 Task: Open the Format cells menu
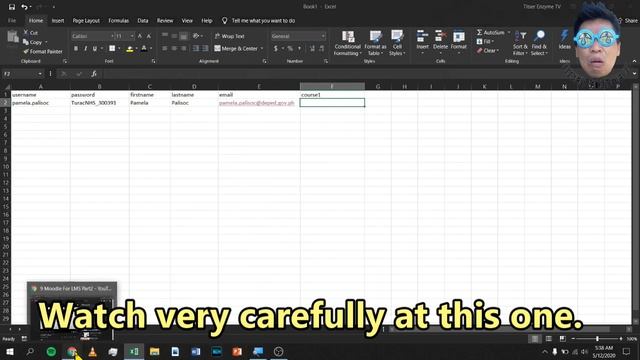(x=459, y=42)
